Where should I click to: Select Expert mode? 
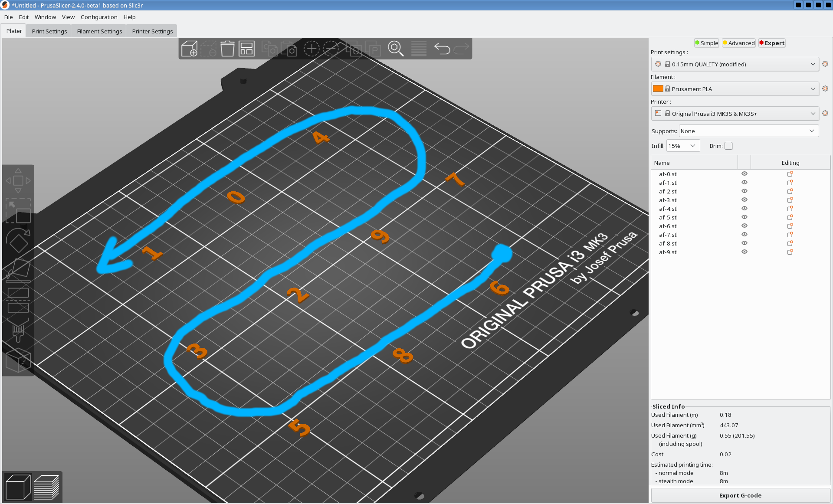pyautogui.click(x=772, y=43)
